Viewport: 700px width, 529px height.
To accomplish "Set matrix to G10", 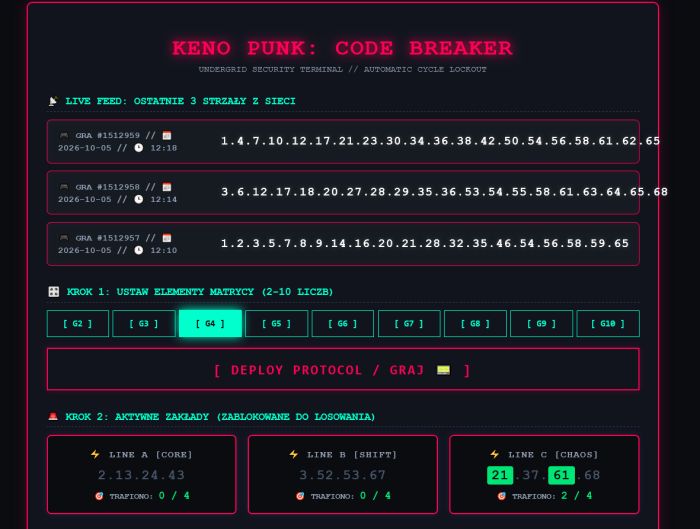I will 608,324.
